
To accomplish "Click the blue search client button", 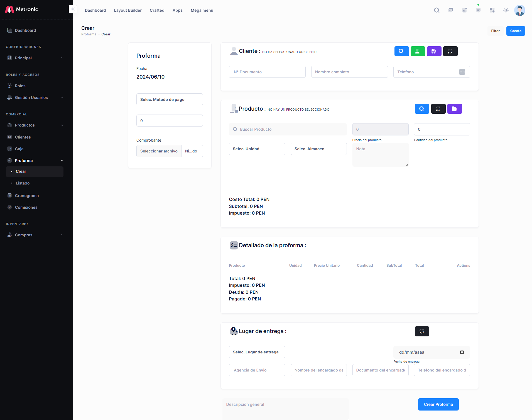I will pos(401,51).
